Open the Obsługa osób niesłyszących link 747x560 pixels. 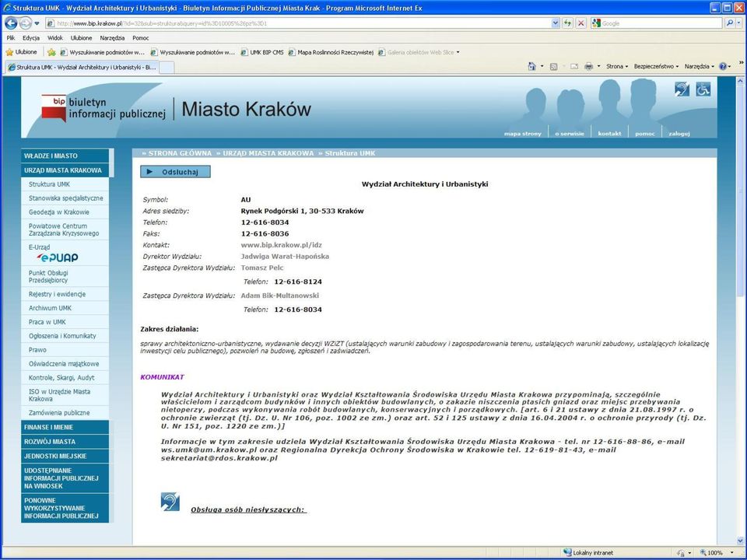(249, 510)
